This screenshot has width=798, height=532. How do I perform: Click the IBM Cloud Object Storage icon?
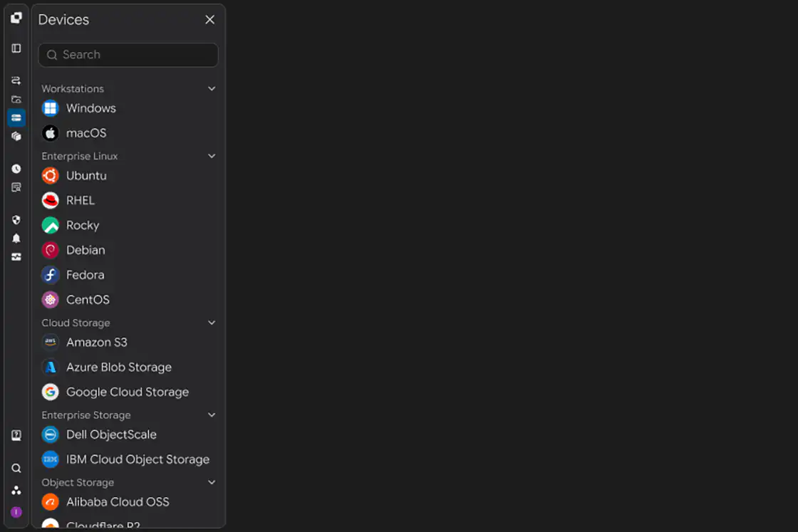tap(51, 460)
